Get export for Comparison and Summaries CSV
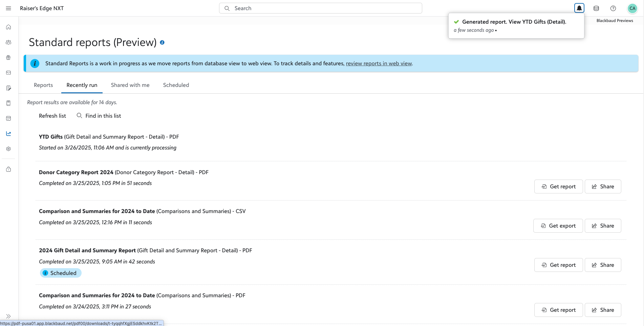Image resolution: width=644 pixels, height=326 pixels. (x=558, y=226)
